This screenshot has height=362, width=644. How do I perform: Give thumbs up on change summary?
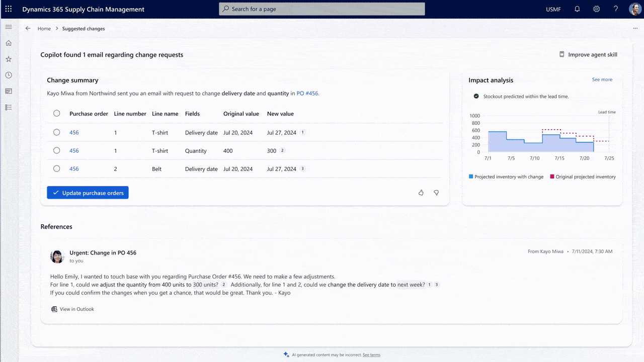[421, 193]
